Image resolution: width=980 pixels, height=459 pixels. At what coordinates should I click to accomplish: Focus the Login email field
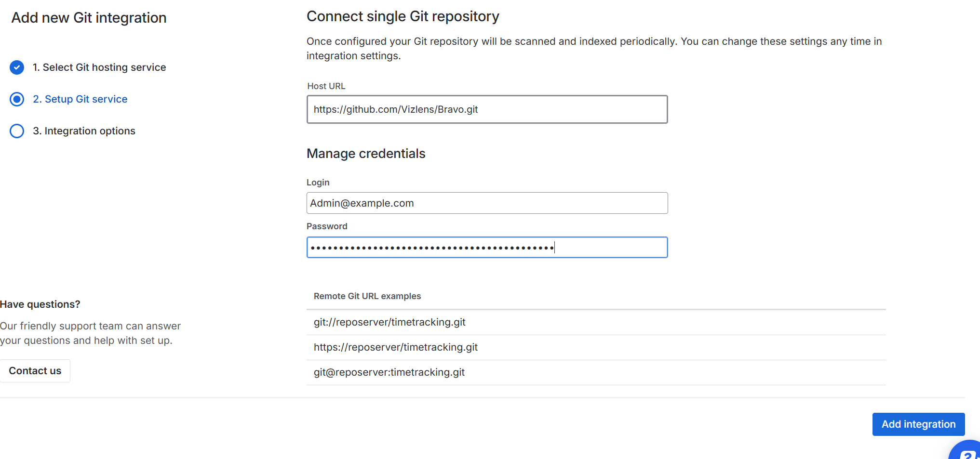click(487, 203)
